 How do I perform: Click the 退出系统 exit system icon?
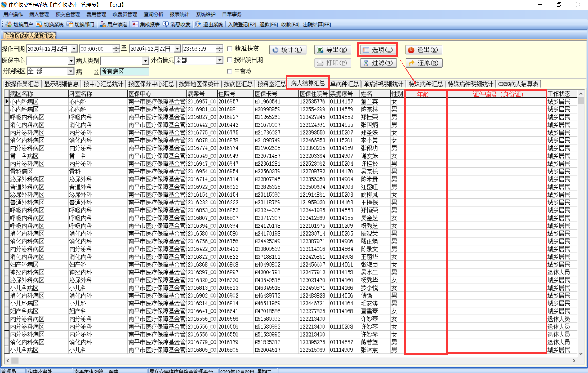click(x=198, y=25)
